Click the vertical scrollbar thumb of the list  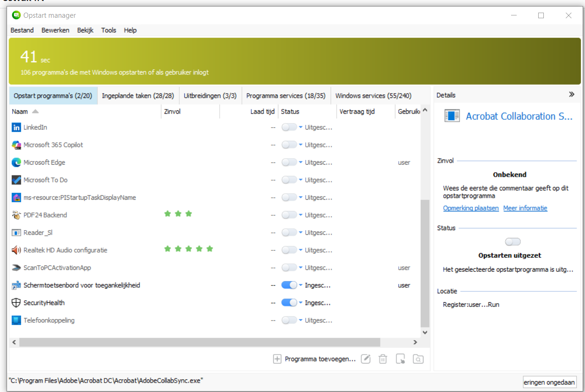tap(424, 263)
